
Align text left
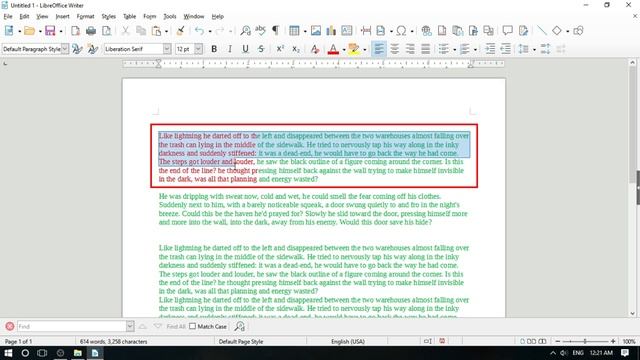tap(379, 49)
